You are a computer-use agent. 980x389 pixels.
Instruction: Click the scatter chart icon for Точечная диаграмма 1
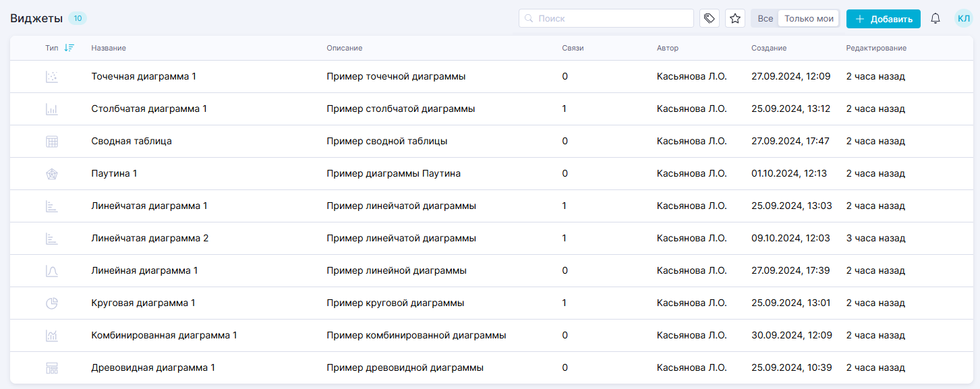pyautogui.click(x=52, y=77)
